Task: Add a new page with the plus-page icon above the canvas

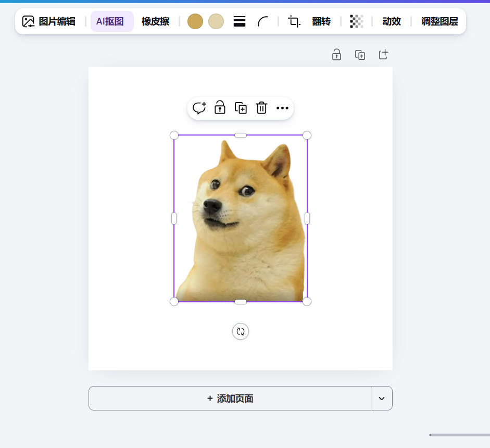Action: [x=383, y=54]
